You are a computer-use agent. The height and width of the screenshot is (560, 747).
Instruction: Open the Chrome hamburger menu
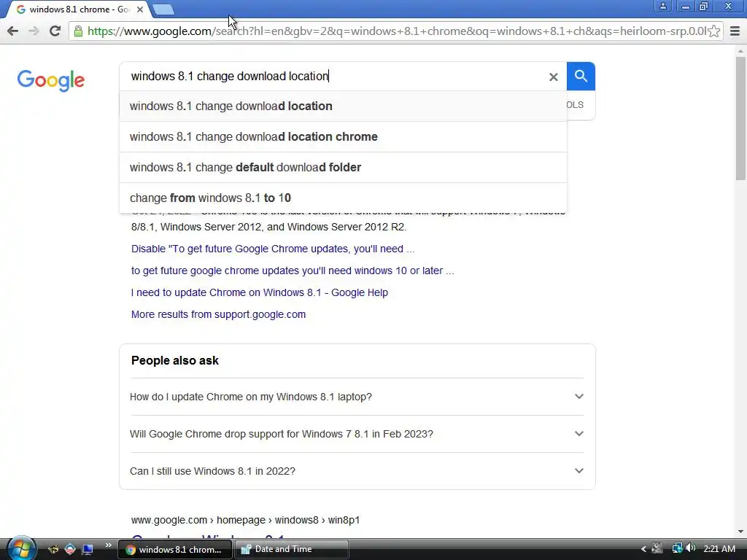[x=735, y=31]
